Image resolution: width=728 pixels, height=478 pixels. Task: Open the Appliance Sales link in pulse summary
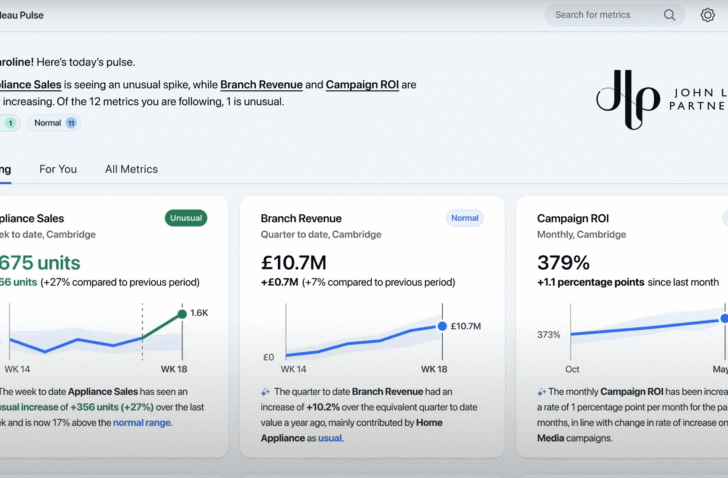pyautogui.click(x=31, y=85)
